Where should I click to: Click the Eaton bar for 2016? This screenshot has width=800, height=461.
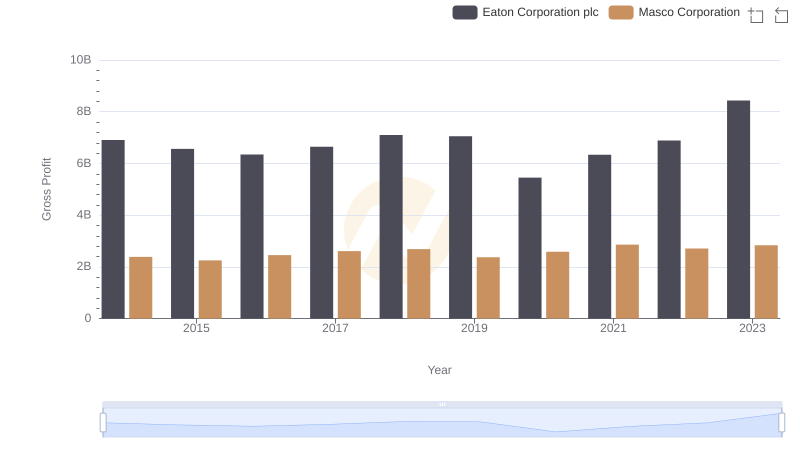pyautogui.click(x=252, y=237)
